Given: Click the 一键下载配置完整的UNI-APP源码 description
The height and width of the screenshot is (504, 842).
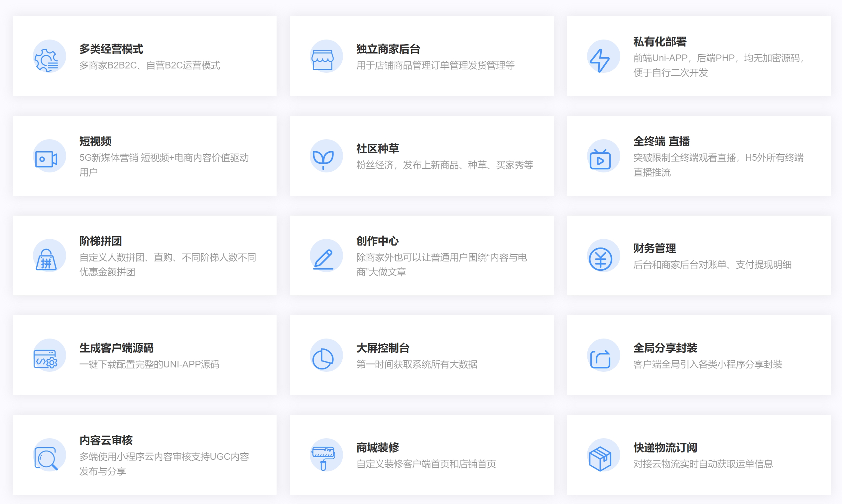Looking at the screenshot, I should coord(149,364).
